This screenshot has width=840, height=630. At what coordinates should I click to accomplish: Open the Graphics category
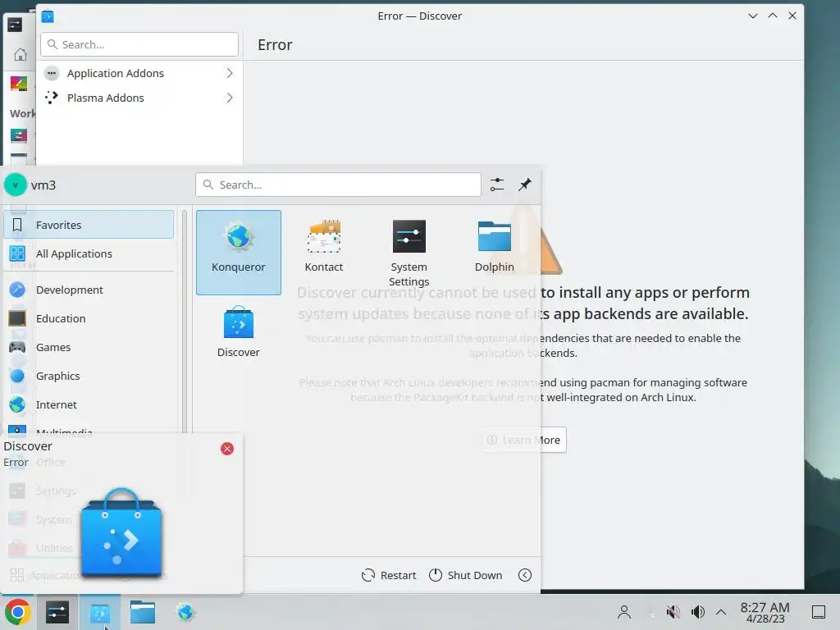coord(89,376)
